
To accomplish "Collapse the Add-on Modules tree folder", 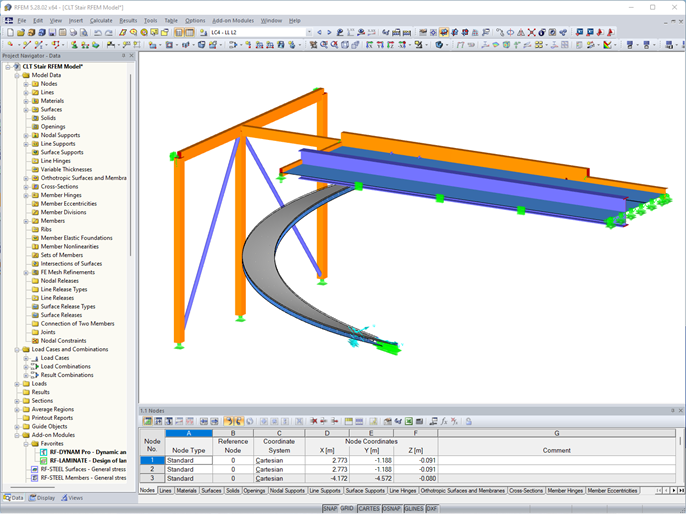I will 17,435.
